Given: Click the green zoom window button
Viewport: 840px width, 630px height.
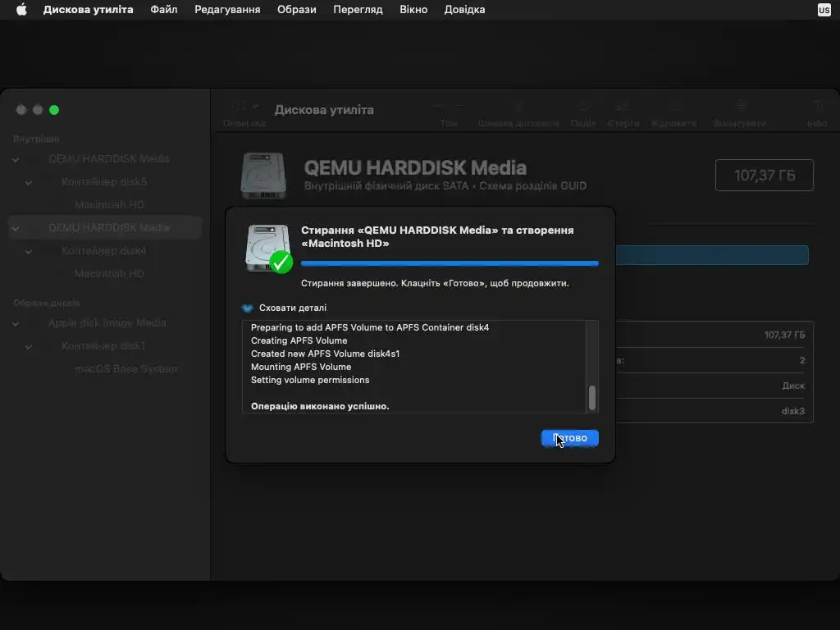Looking at the screenshot, I should click(x=54, y=110).
